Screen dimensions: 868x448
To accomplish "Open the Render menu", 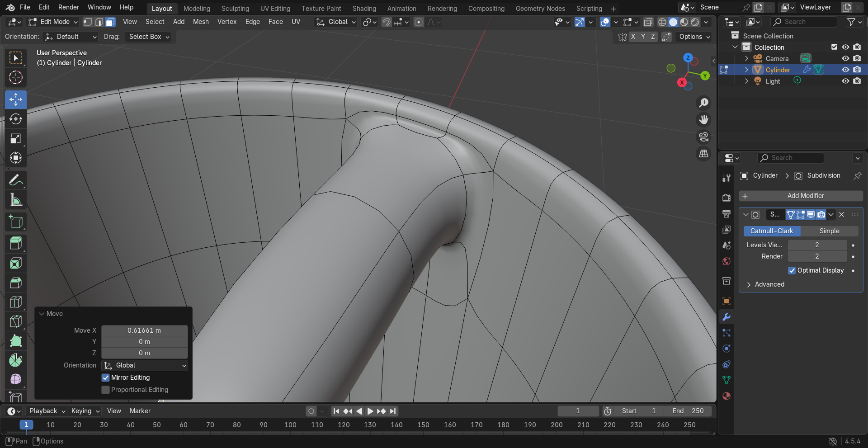I will pos(69,7).
